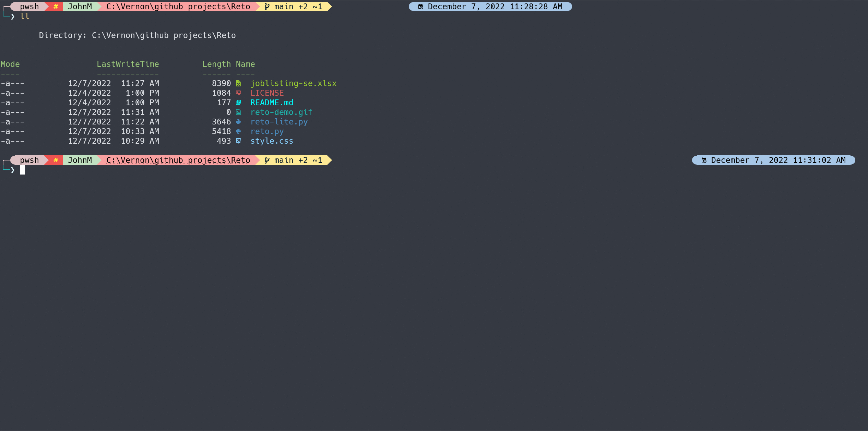Open the README.md file icon
The width and height of the screenshot is (868, 431).
239,103
